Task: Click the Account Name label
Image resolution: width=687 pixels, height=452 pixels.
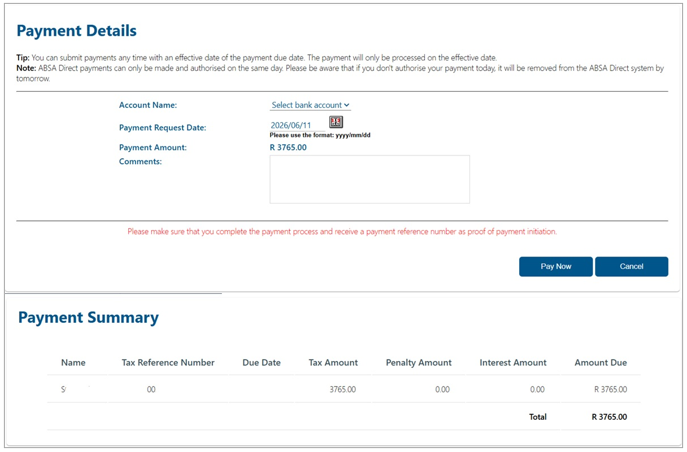Action: (148, 105)
